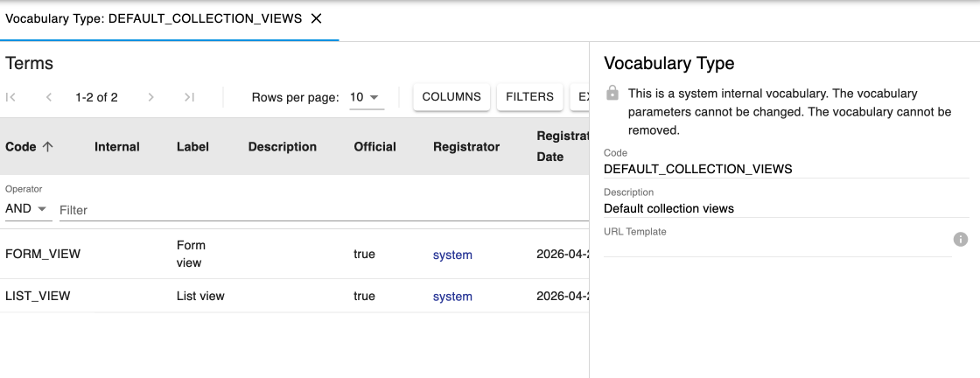Sort by Label column header

[192, 147]
